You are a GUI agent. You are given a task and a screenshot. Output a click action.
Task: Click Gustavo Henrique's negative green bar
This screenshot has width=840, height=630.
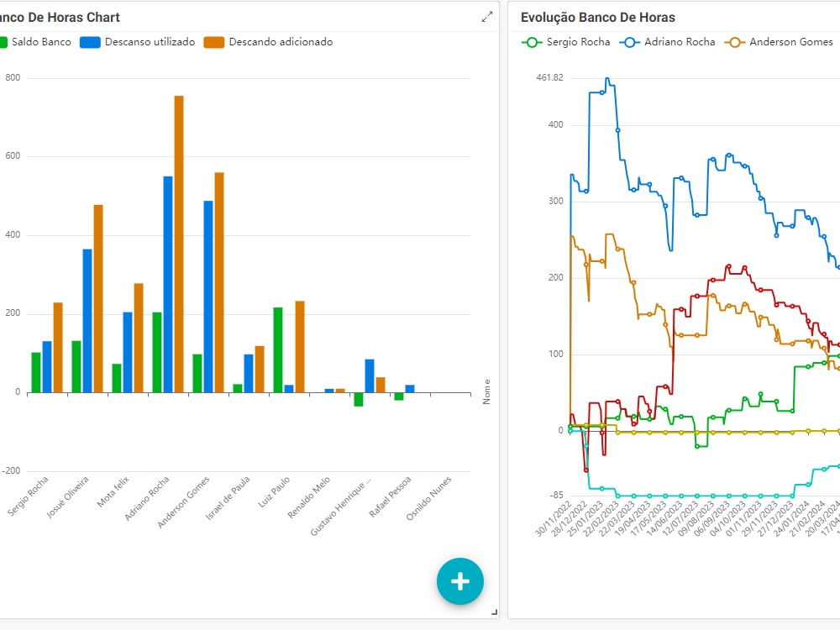[x=359, y=400]
